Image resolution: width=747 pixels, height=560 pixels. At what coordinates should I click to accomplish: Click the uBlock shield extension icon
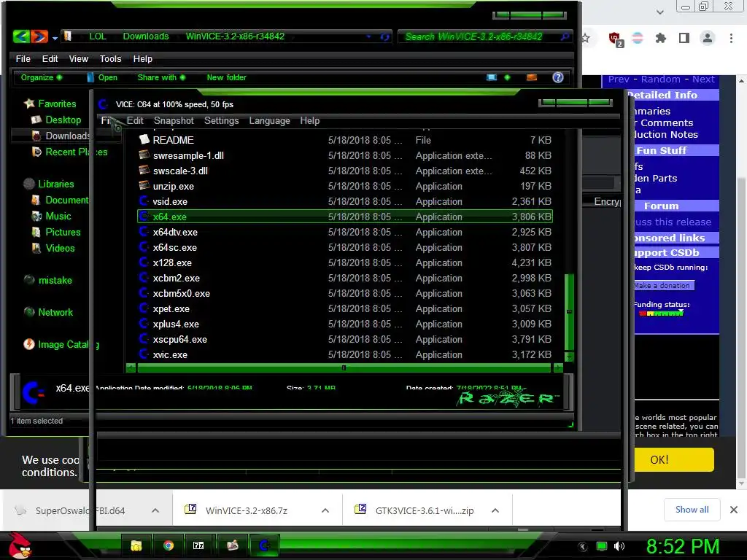tap(615, 39)
